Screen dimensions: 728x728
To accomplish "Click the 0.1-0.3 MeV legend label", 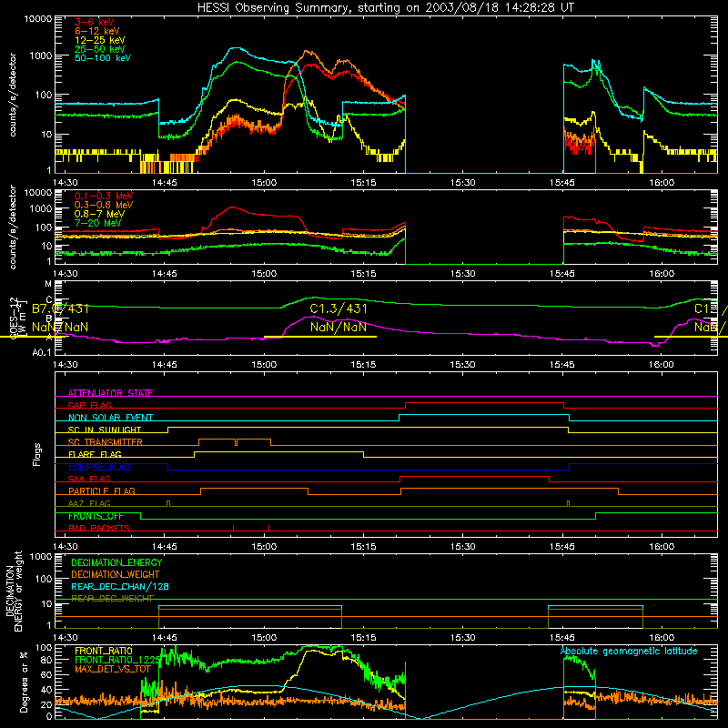I will coord(104,197).
